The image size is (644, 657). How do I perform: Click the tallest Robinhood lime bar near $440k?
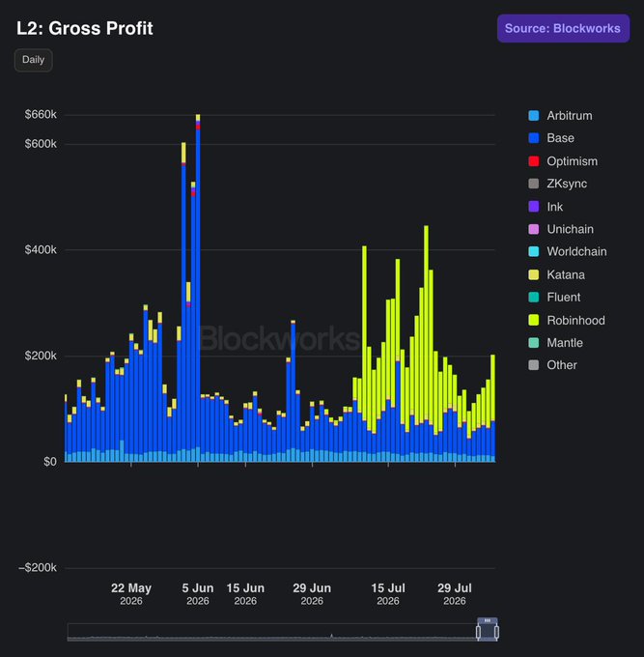pyautogui.click(x=426, y=323)
